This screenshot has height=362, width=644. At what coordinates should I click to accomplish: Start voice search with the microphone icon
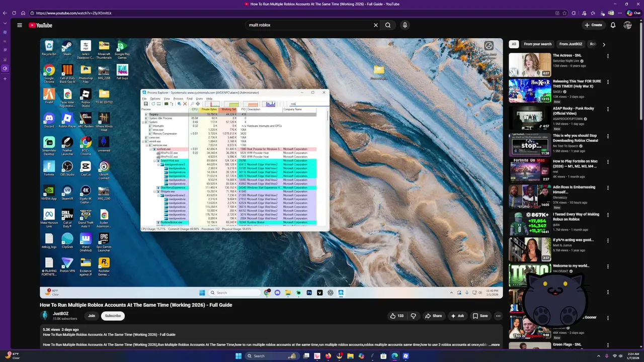pyautogui.click(x=405, y=25)
